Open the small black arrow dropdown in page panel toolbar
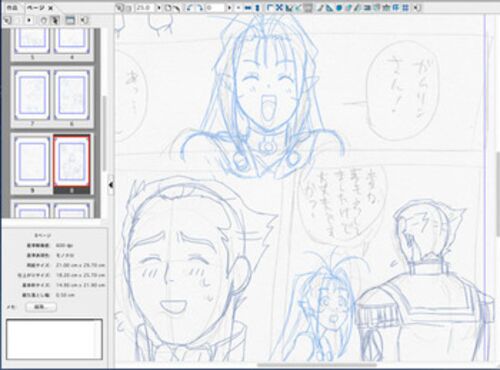The width and height of the screenshot is (500, 370). (29, 20)
